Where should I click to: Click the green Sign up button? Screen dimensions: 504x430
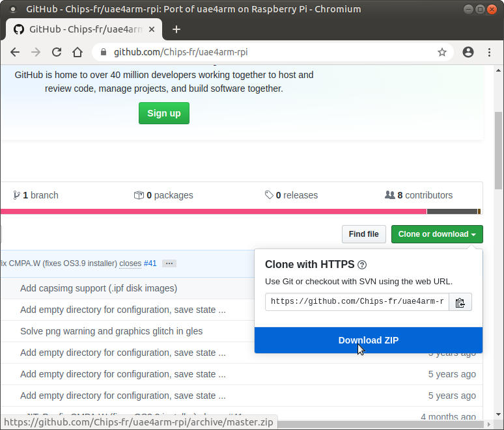(x=163, y=113)
